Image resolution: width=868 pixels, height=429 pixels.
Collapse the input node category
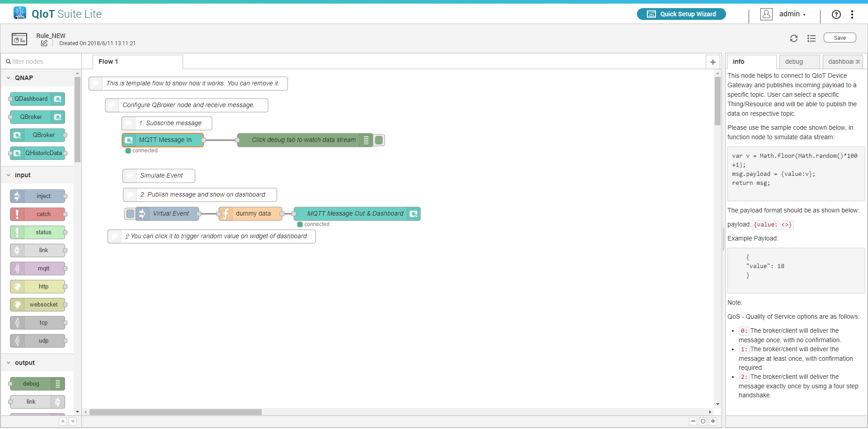pyautogui.click(x=9, y=175)
